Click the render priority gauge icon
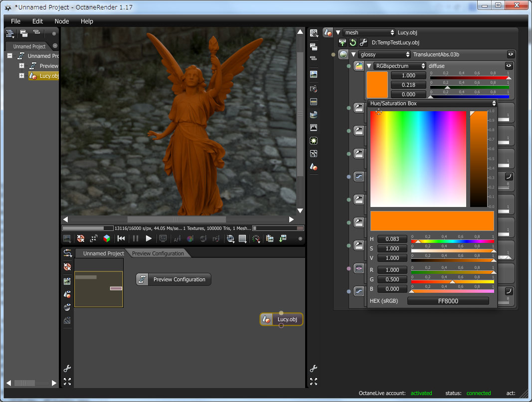532x402 pixels. (256, 239)
